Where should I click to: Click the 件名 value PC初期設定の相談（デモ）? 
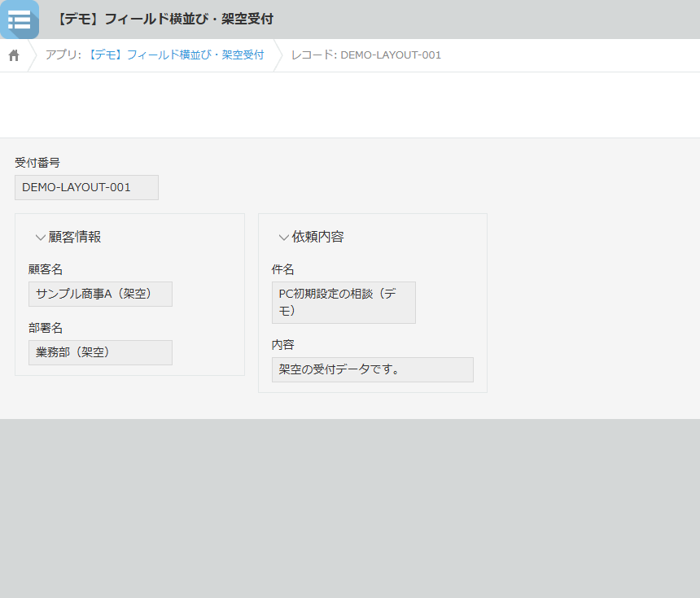[343, 303]
